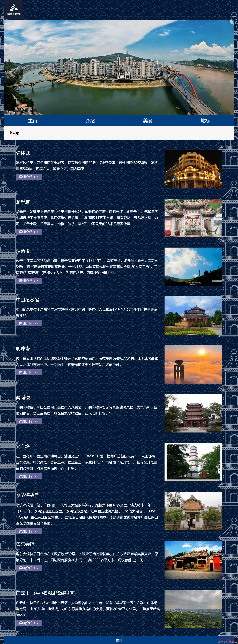Click the 地标 section title bar text
238x644 pixels.
[14, 133]
